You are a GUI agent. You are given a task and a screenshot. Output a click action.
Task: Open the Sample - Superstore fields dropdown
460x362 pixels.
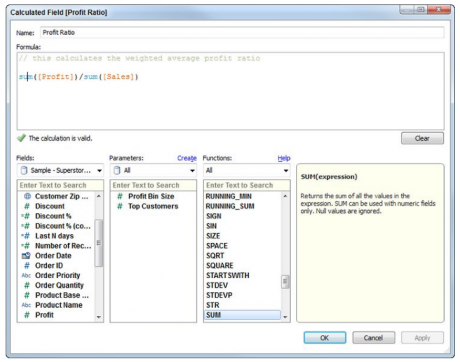[x=60, y=170]
